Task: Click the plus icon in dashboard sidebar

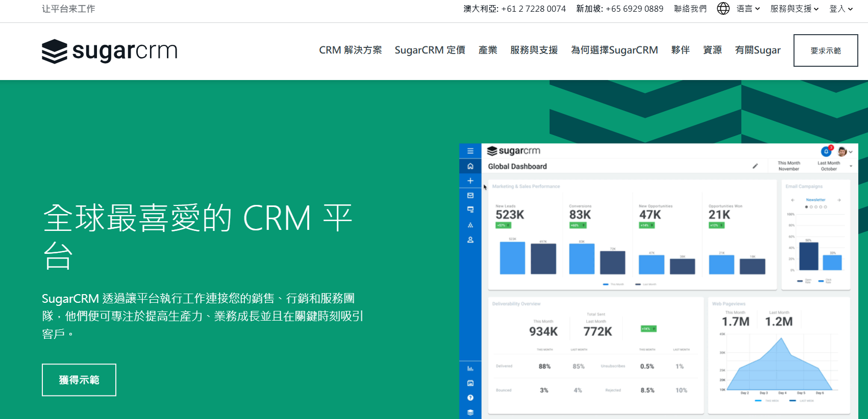Action: click(x=470, y=181)
